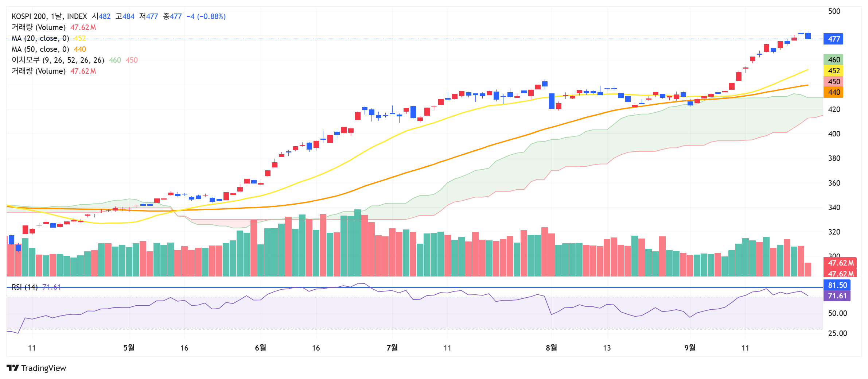Viewport: 868px width, 379px height.
Task: Click the yellow 452 value in MA legend
Action: pyautogui.click(x=80, y=38)
